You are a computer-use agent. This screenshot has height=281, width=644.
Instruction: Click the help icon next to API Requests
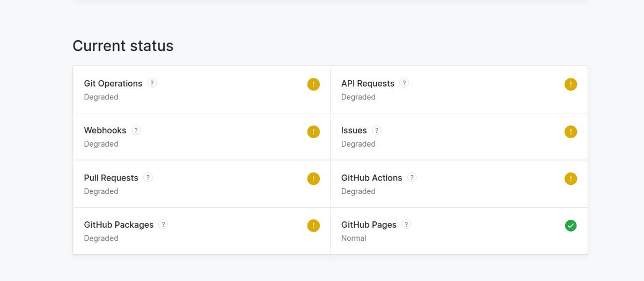404,83
